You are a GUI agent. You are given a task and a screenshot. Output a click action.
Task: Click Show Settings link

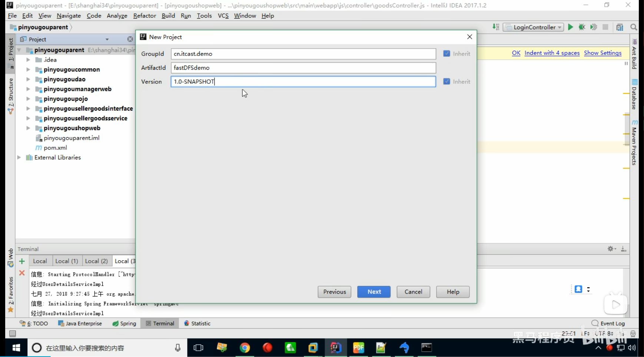pos(603,53)
